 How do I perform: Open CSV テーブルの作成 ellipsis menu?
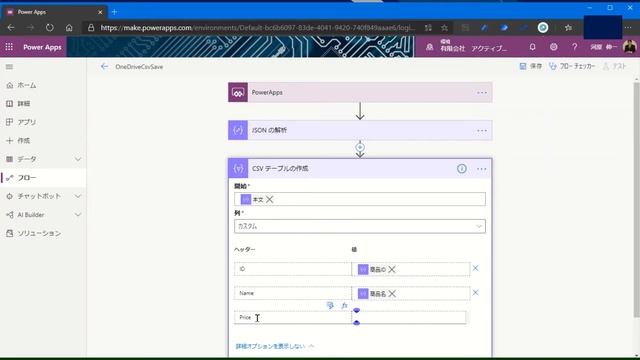[482, 169]
